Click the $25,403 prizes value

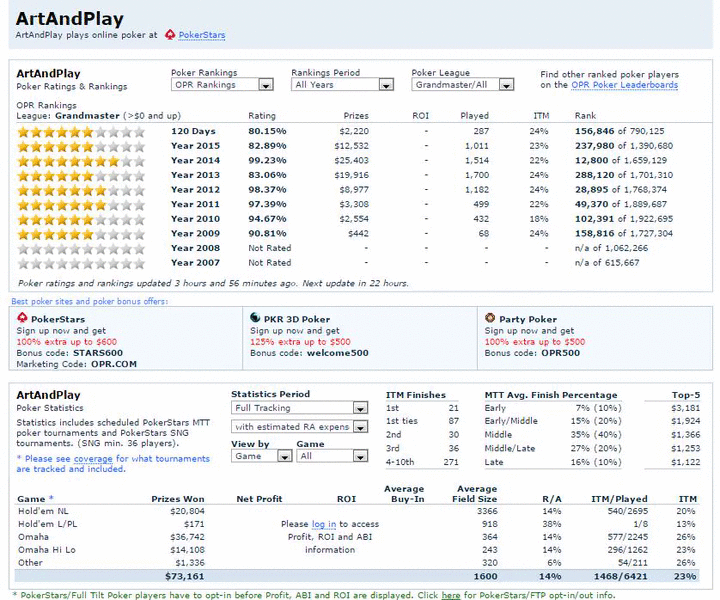pyautogui.click(x=351, y=161)
